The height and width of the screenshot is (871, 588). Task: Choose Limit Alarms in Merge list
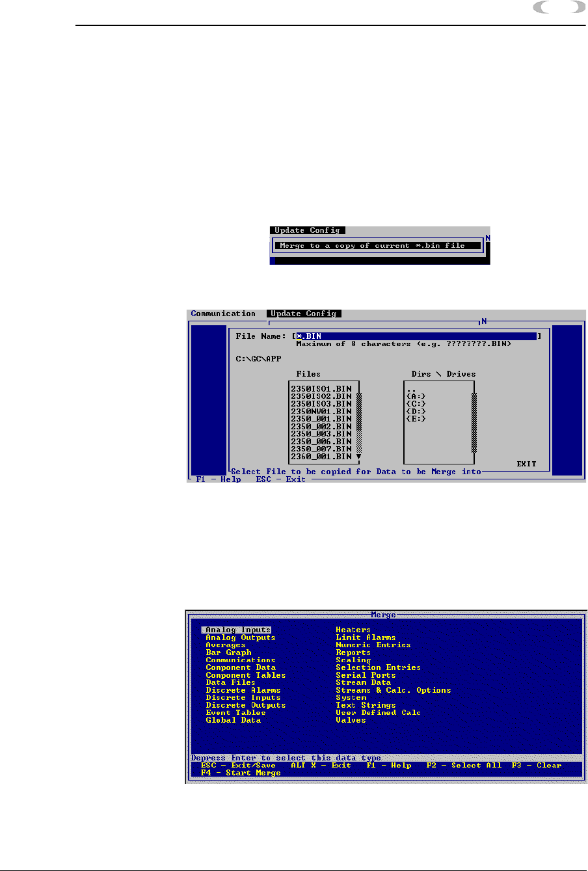[366, 637]
